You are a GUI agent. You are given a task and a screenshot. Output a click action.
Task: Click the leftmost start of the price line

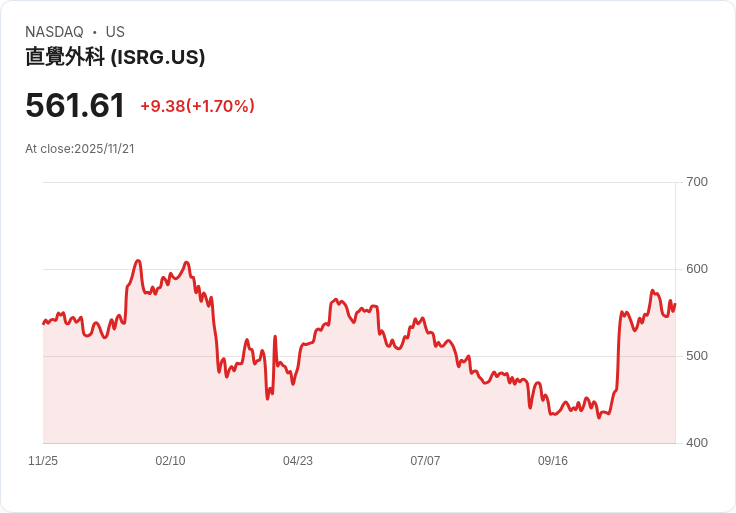tap(43, 323)
